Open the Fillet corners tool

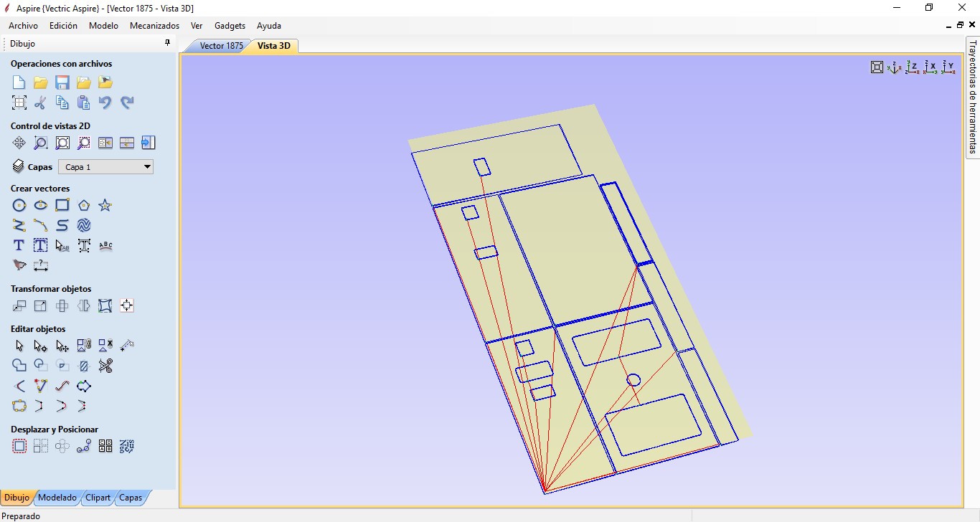tap(19, 386)
